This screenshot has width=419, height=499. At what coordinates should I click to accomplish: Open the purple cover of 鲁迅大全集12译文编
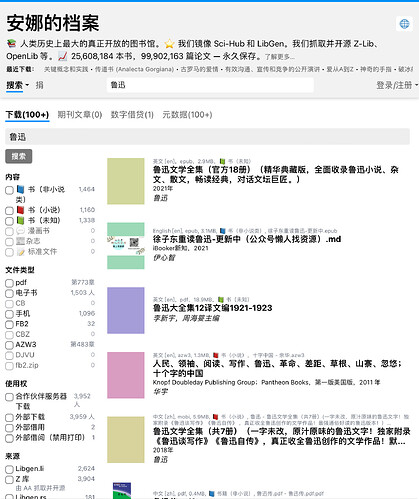point(126,310)
